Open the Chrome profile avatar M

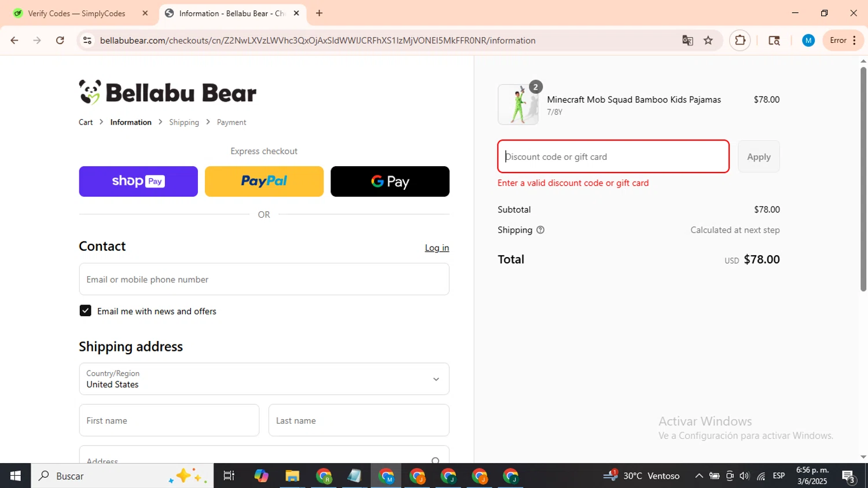click(x=808, y=41)
